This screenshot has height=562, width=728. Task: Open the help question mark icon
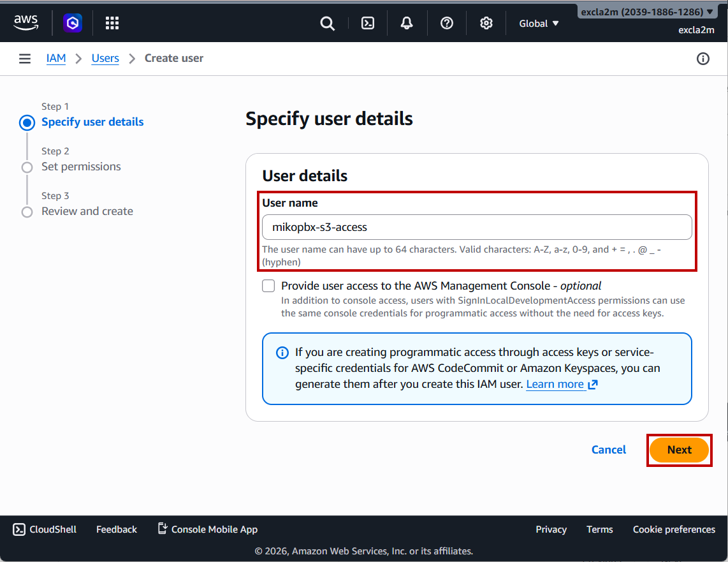447,24
